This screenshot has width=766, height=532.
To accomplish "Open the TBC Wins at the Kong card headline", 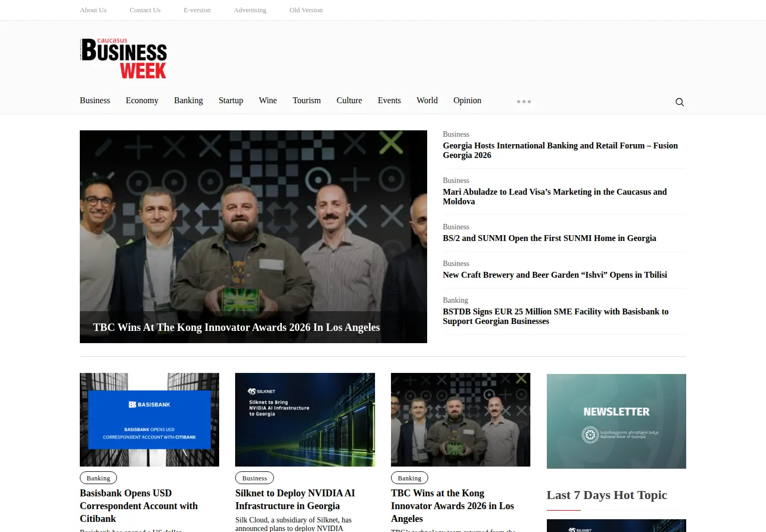I will (x=453, y=506).
